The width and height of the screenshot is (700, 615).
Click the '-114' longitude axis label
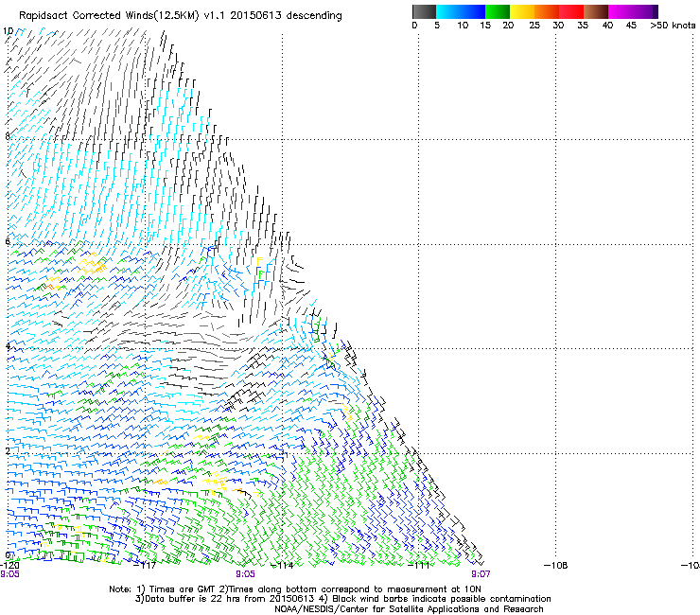283,566
